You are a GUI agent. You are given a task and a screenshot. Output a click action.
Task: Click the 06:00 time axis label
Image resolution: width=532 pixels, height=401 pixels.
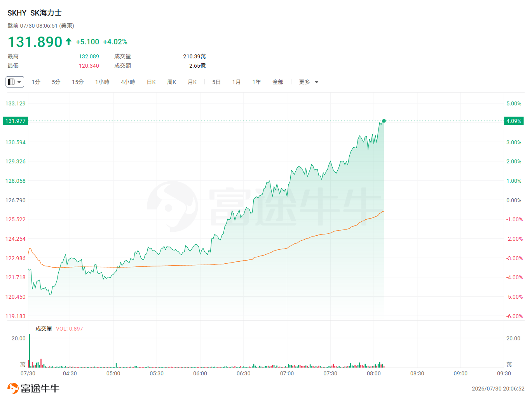(200, 373)
